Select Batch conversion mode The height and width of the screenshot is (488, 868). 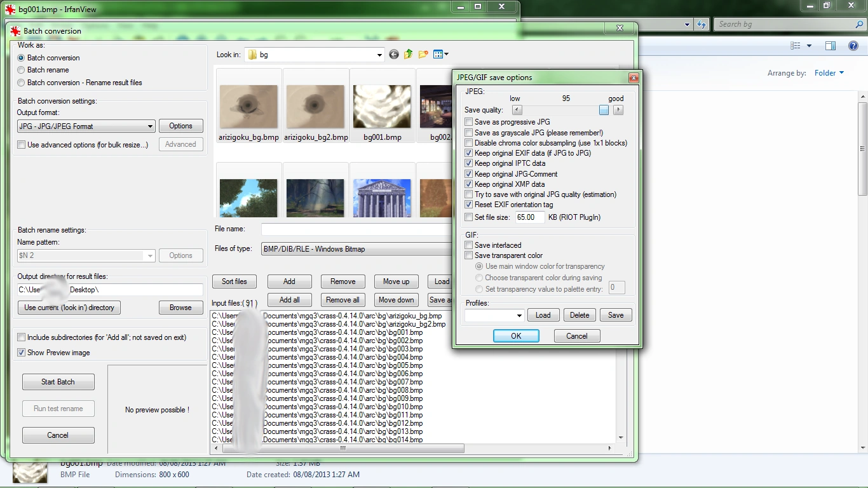pos(22,58)
